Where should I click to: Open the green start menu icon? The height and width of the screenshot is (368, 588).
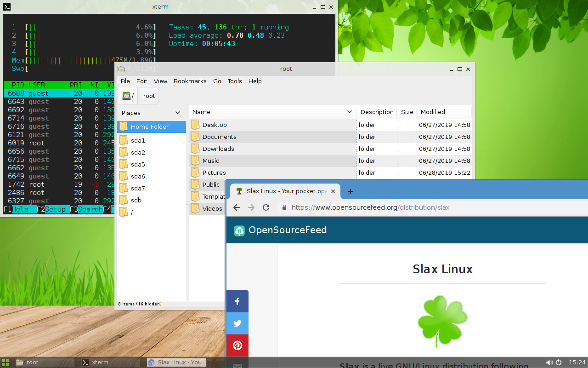click(6, 362)
